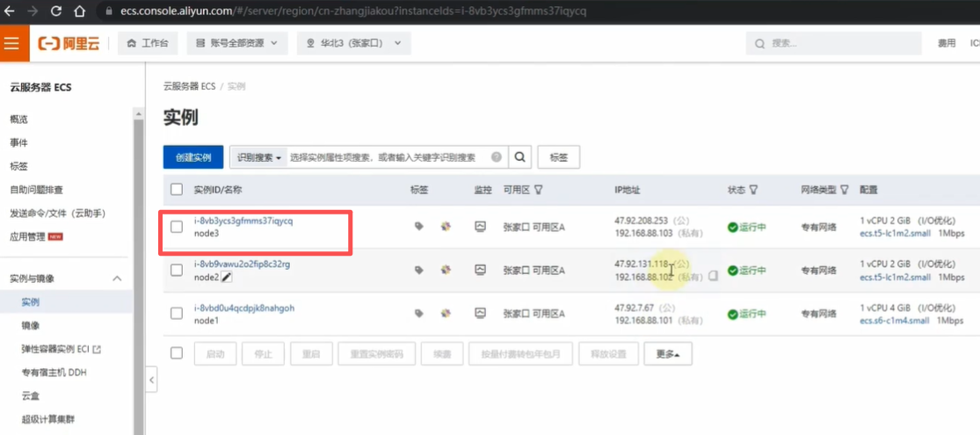Edit the tag icon for node2
The image size is (980, 435).
pyautogui.click(x=418, y=270)
